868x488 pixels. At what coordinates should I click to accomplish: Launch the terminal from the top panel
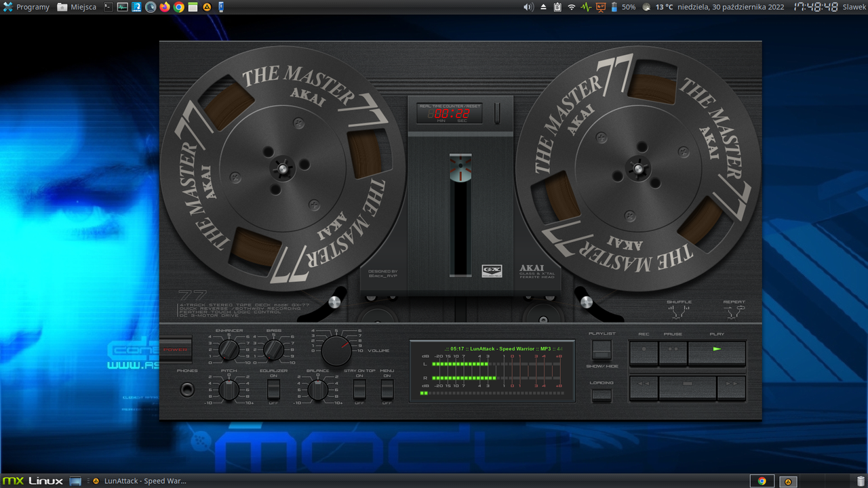point(108,7)
